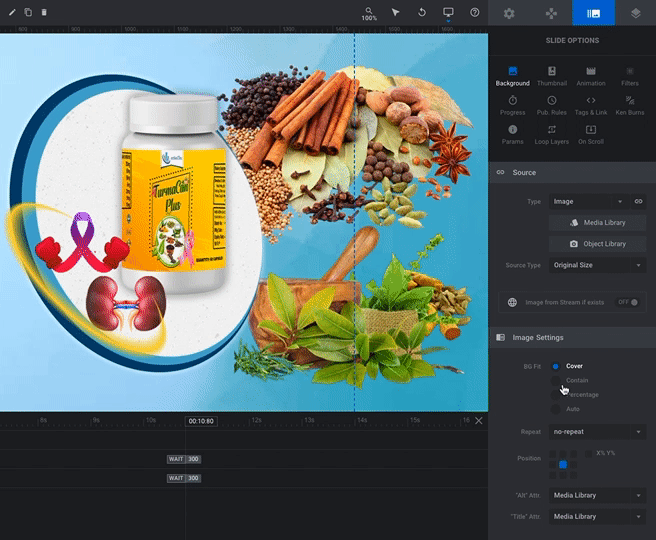The height and width of the screenshot is (540, 656).
Task: Click the Object Library button
Action: click(x=597, y=243)
